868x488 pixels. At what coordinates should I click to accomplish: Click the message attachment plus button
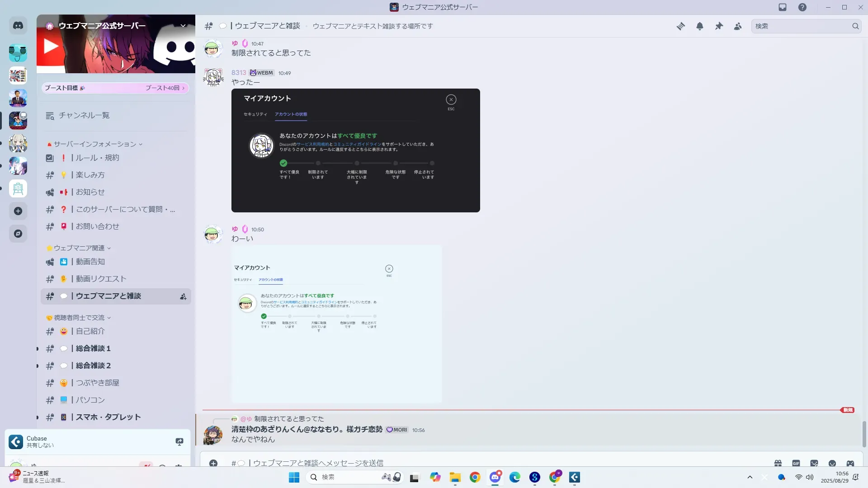(213, 463)
